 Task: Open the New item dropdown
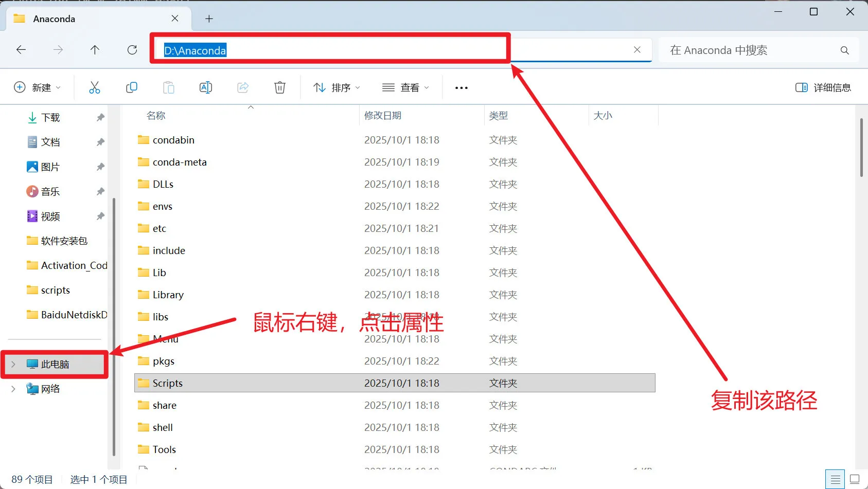pos(37,87)
